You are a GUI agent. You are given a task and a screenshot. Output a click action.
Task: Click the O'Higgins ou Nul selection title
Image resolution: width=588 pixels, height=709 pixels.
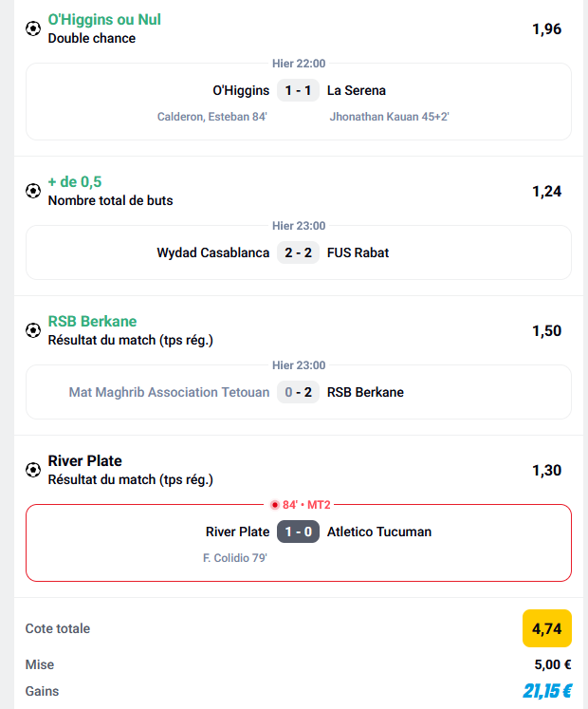(104, 19)
